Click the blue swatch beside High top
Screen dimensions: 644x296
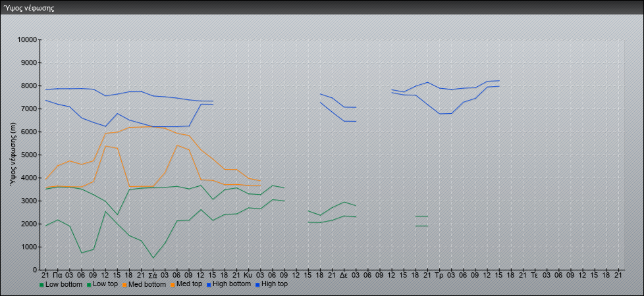(x=257, y=285)
